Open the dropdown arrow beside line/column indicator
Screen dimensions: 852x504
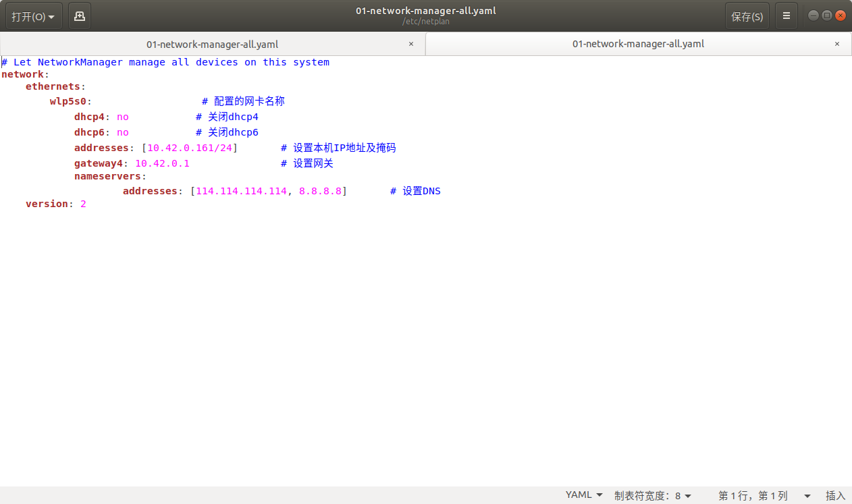(x=807, y=495)
